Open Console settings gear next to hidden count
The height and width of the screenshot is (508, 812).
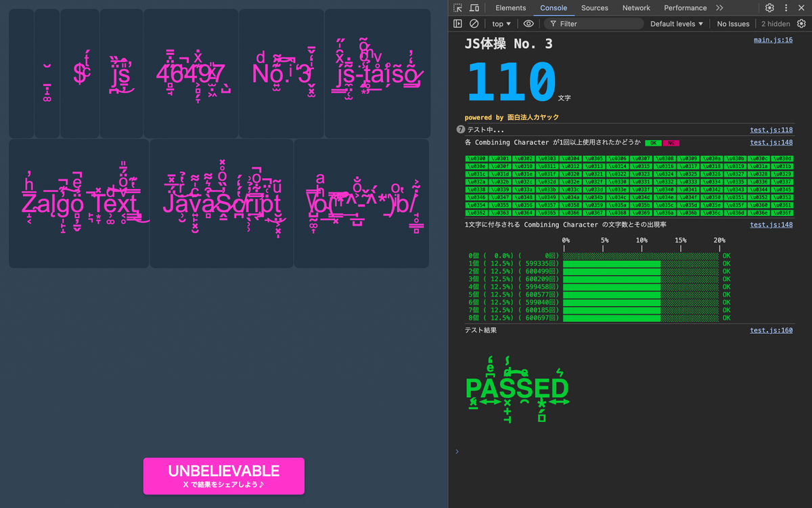(x=801, y=24)
